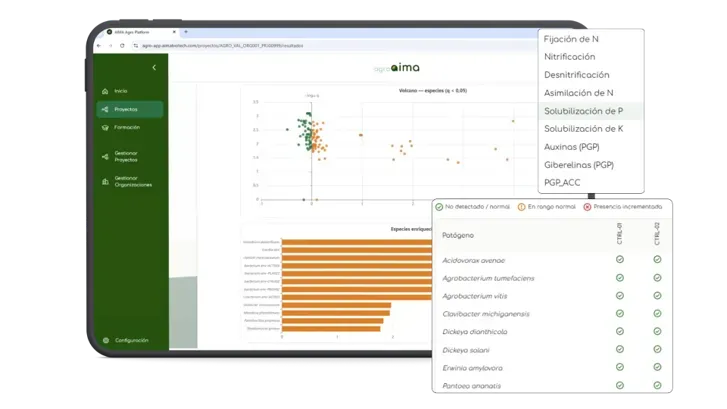
Task: Click Erwinia amylovora pathogen name
Action: point(472,368)
